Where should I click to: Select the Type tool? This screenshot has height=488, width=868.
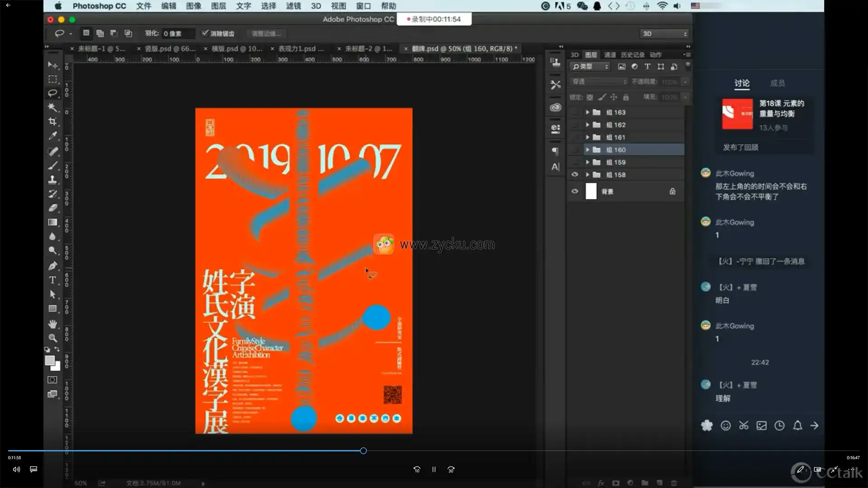pos(53,280)
